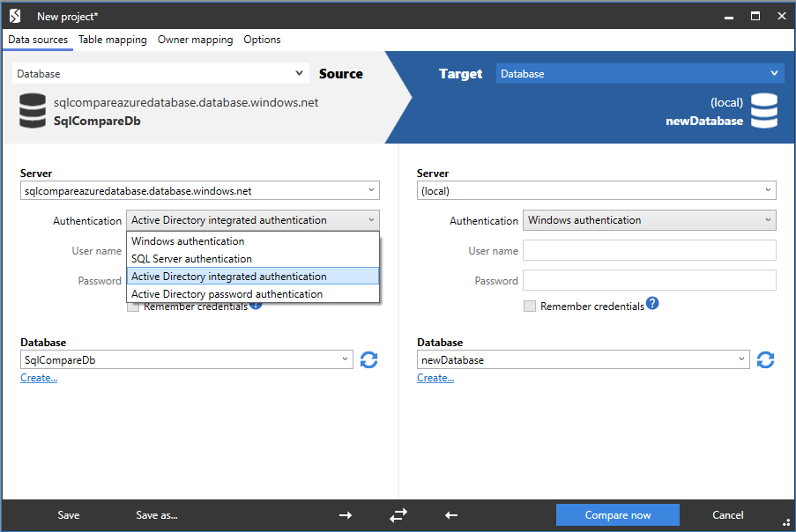Expand the source SqlCompareDb database dropdown

[346, 359]
